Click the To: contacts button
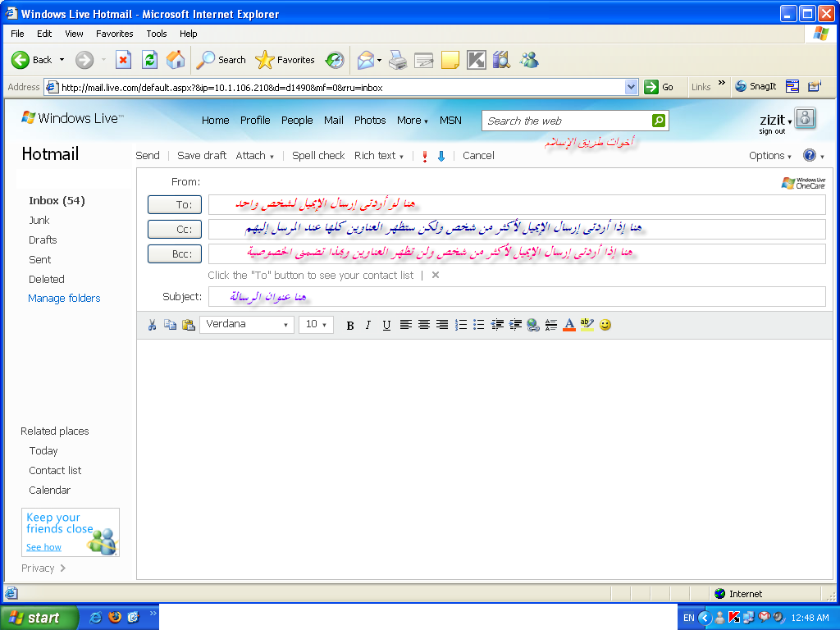This screenshot has height=630, width=840. 175,204
